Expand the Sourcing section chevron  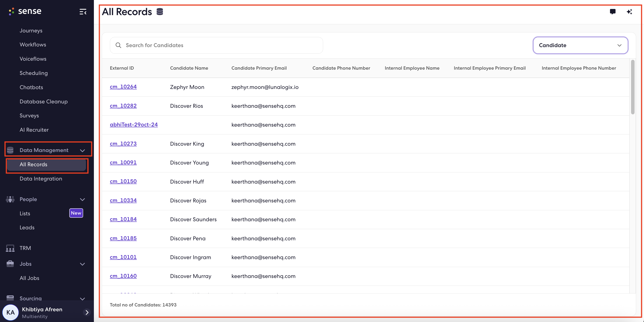pyautogui.click(x=82, y=299)
